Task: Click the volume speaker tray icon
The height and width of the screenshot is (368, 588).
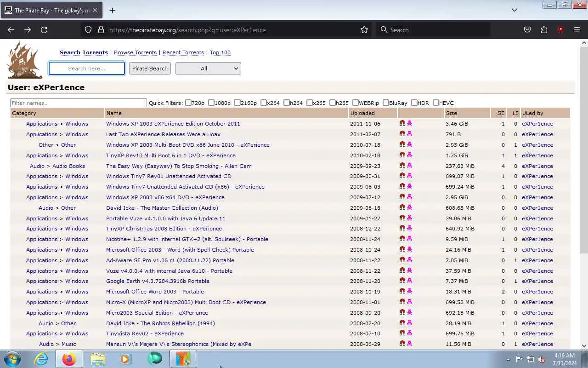Action: pyautogui.click(x=542, y=359)
